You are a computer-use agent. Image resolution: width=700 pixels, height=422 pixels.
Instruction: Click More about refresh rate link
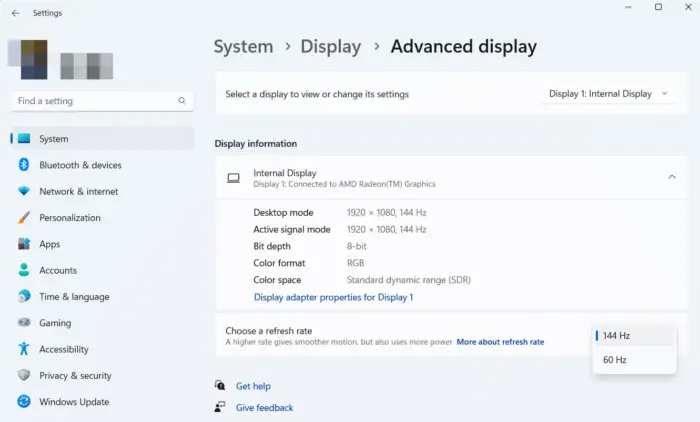click(500, 342)
